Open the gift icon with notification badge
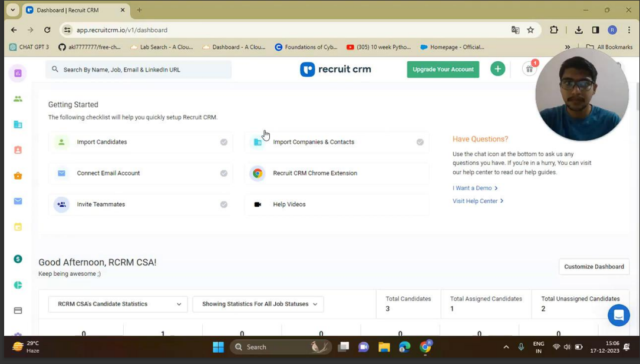 pyautogui.click(x=530, y=69)
